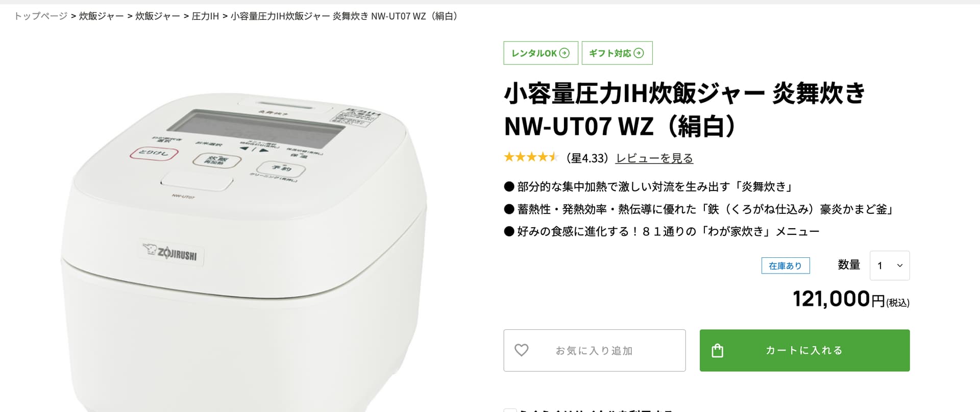Open レビューを見る reviews link
Image resolution: width=980 pixels, height=412 pixels.
(654, 158)
